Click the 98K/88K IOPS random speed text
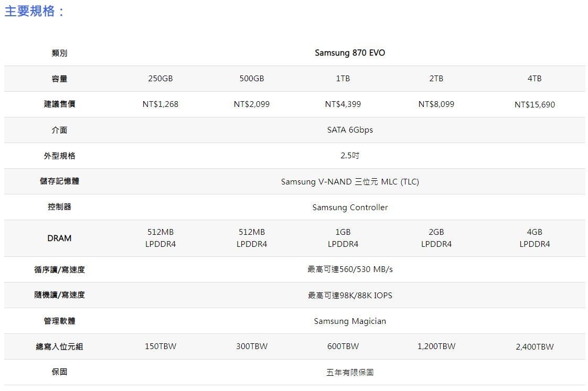 350,296
